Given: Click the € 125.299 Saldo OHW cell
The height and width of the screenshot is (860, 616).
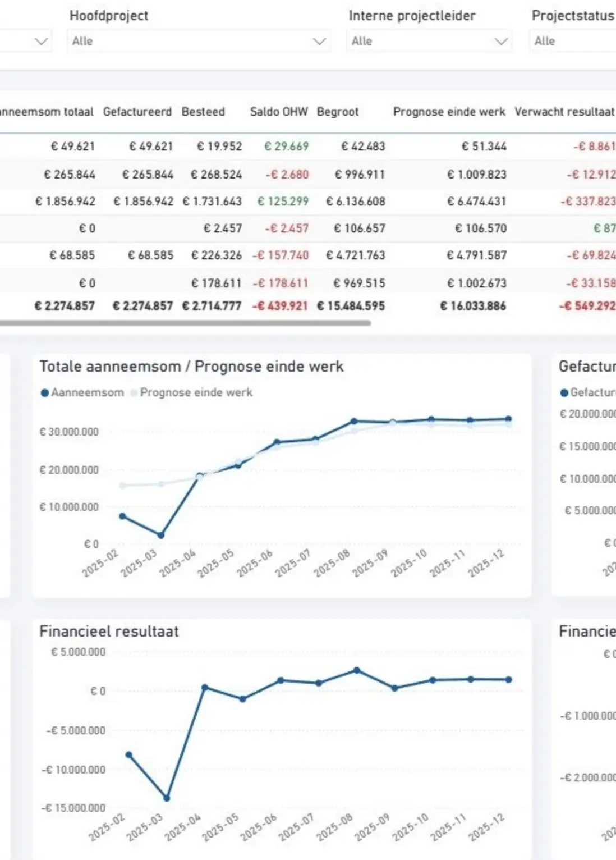Looking at the screenshot, I should (283, 201).
